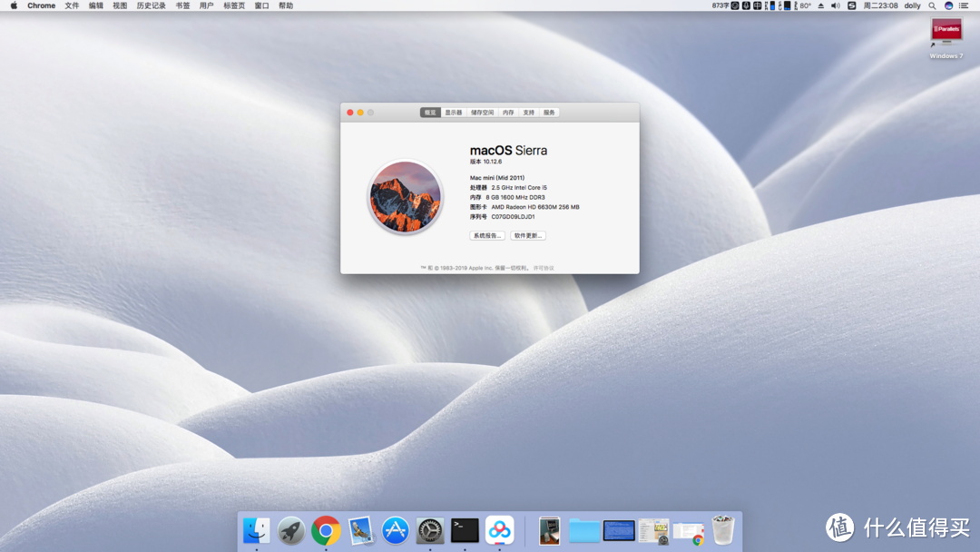The height and width of the screenshot is (552, 980).
Task: Open the Terminal icon in Dock
Action: point(465,531)
